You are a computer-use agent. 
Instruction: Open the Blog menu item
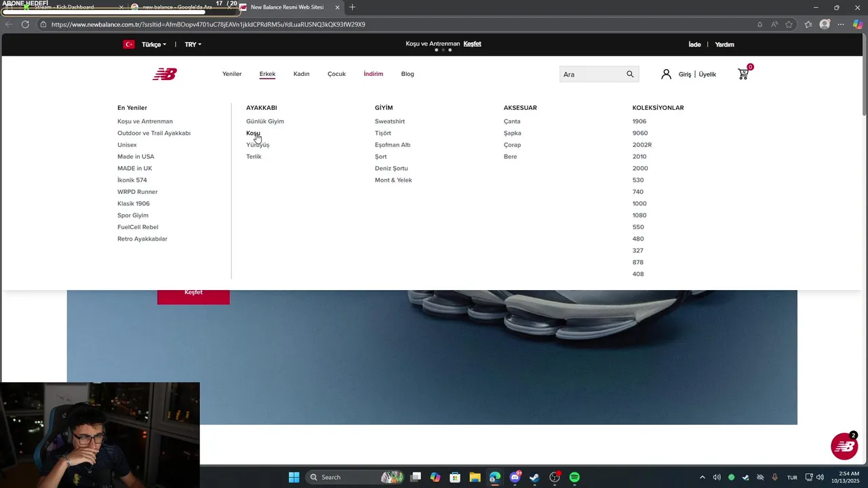[408, 74]
